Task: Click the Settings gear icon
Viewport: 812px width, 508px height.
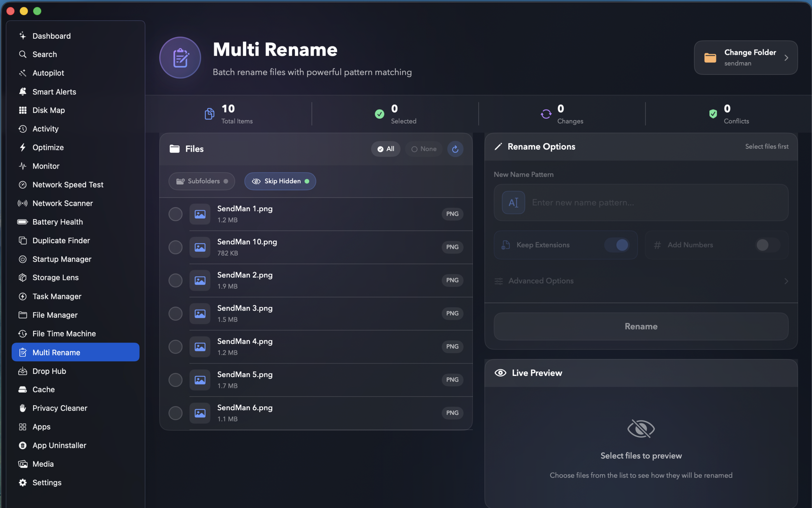Action: [x=23, y=483]
